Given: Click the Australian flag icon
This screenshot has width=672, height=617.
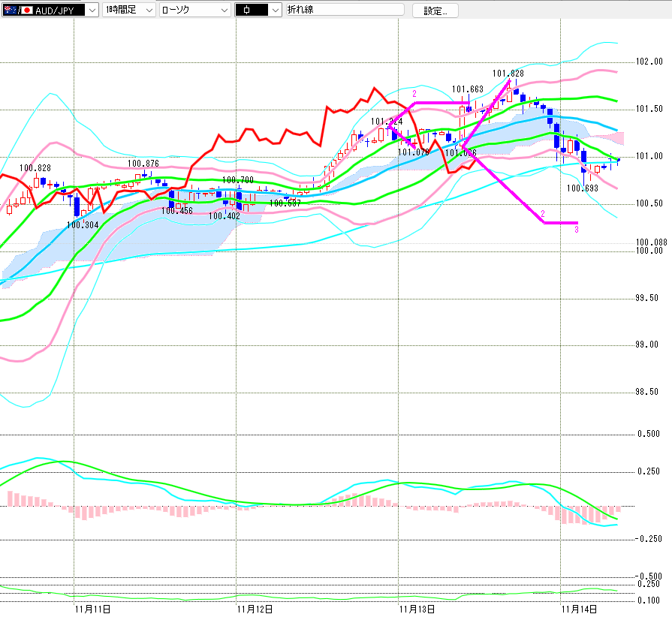Looking at the screenshot, I should pos(11,11).
